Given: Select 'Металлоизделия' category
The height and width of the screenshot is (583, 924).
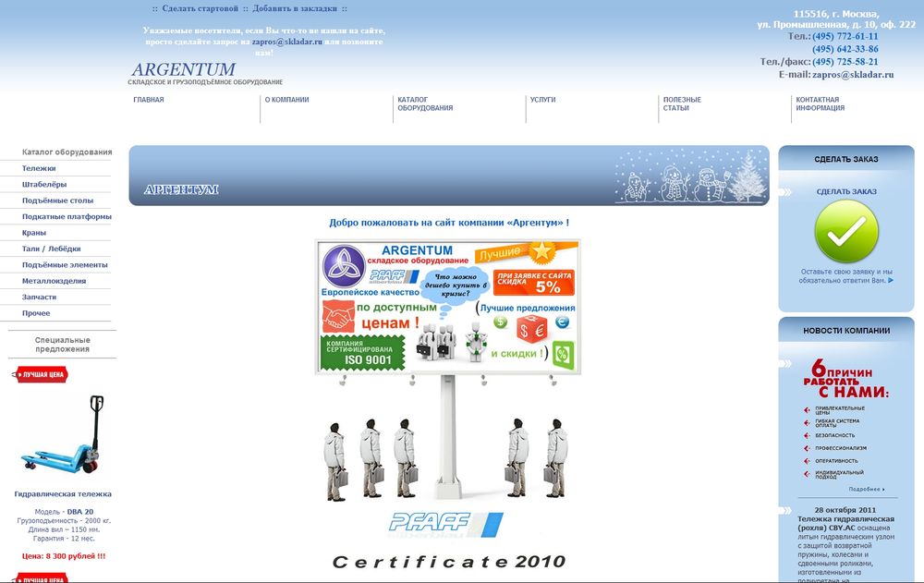Looking at the screenshot, I should (55, 281).
